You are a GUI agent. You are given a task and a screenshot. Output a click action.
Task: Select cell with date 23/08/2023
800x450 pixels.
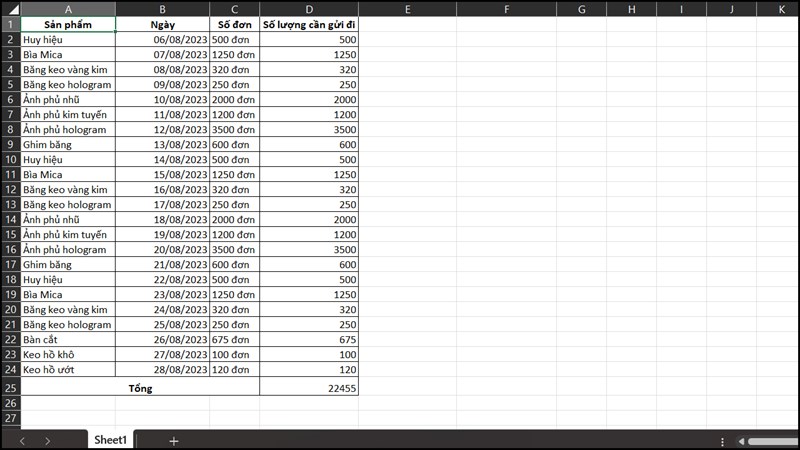pos(162,294)
